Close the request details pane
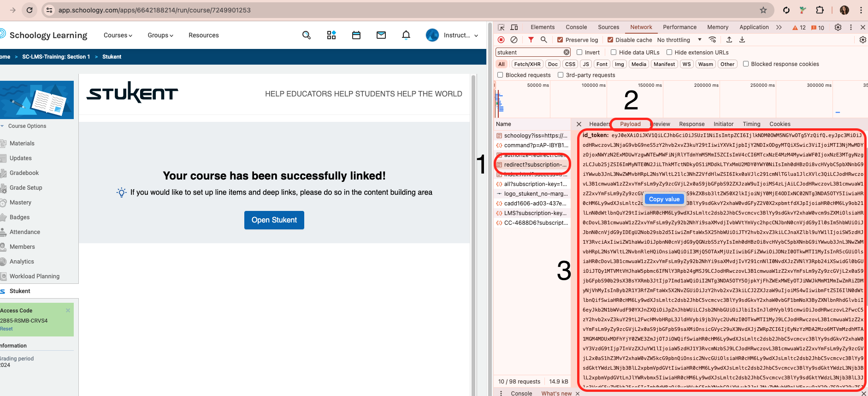The width and height of the screenshot is (868, 396). [x=579, y=124]
